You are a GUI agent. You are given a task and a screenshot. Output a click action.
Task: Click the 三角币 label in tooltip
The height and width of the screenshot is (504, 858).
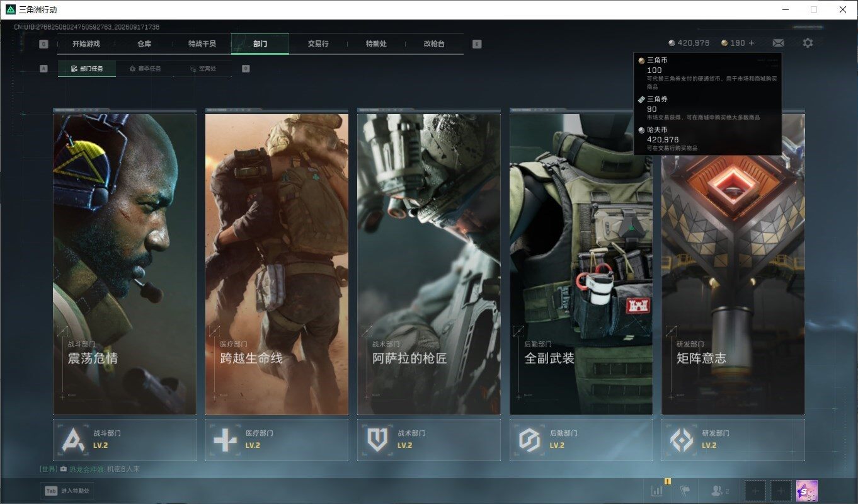(657, 60)
